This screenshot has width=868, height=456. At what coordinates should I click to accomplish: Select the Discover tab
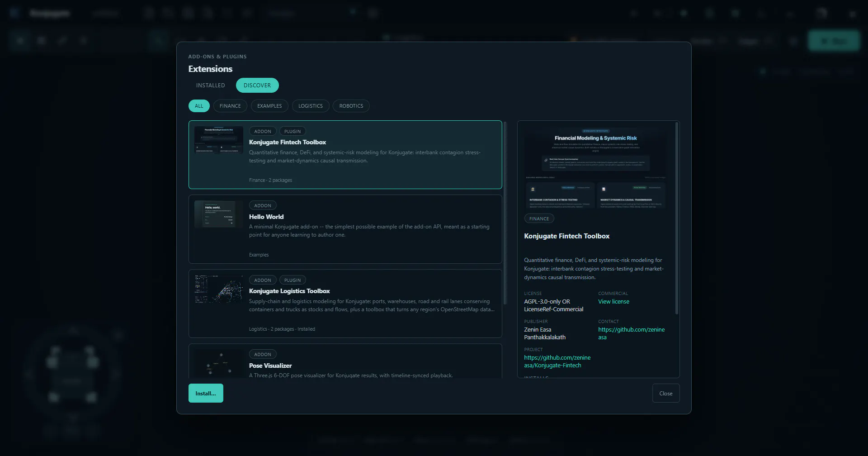pos(257,85)
